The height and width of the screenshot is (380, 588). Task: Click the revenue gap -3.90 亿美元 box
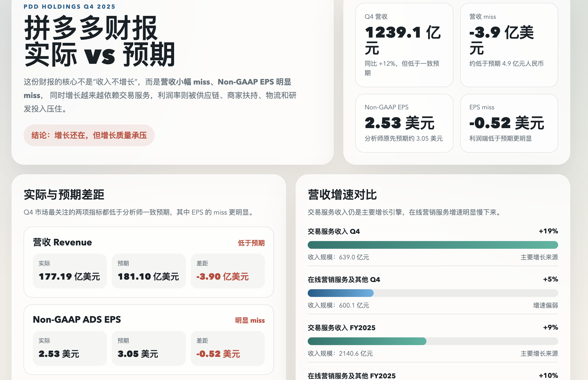click(x=228, y=271)
